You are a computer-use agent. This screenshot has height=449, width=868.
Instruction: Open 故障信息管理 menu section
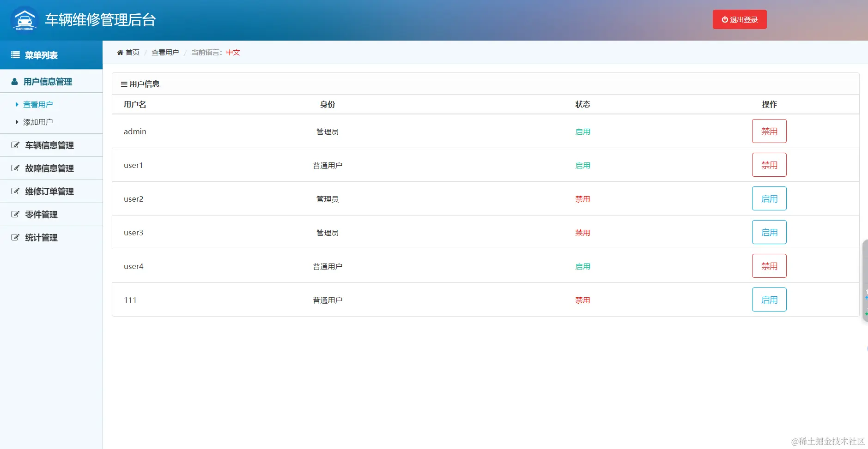51,168
